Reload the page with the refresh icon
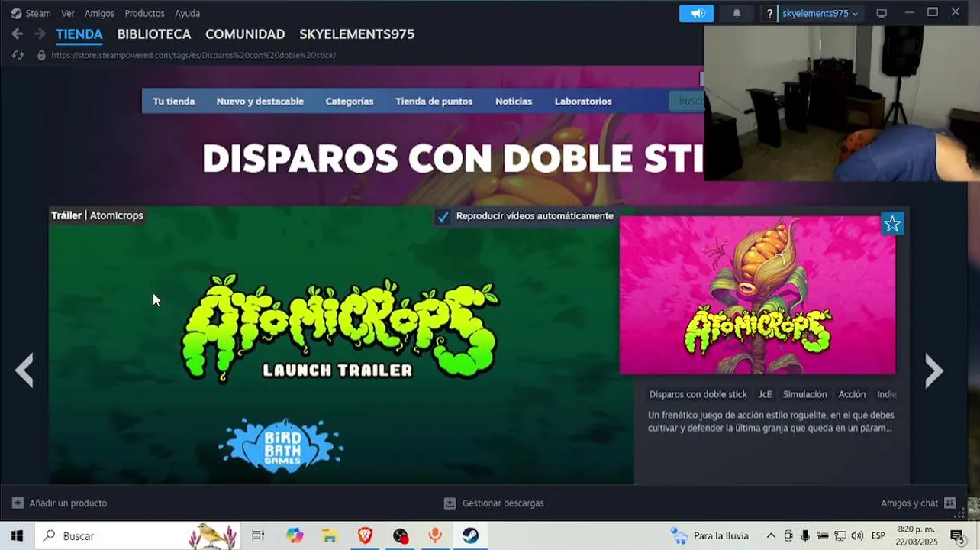 [x=18, y=55]
